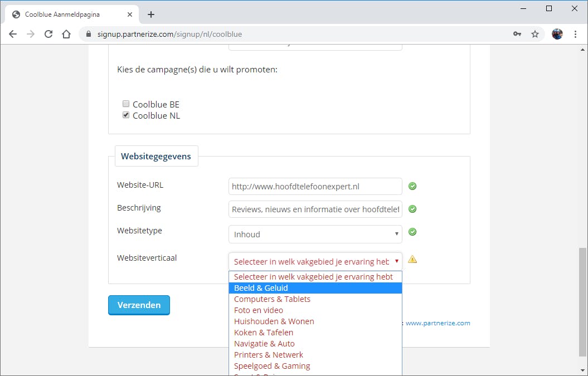Click 'Kies de campagne(s) die u wilt promoten' text
588x376 pixels.
[197, 70]
